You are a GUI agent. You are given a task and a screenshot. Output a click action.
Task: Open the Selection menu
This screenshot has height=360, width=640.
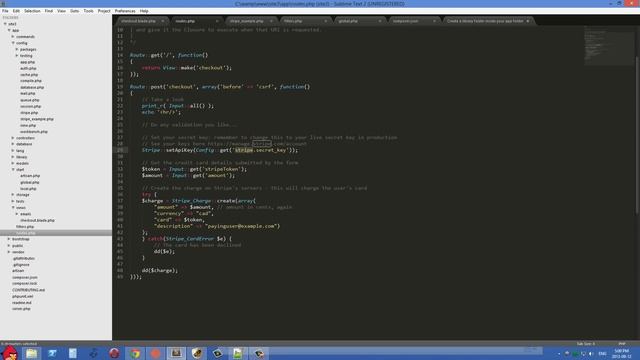pos(32,11)
